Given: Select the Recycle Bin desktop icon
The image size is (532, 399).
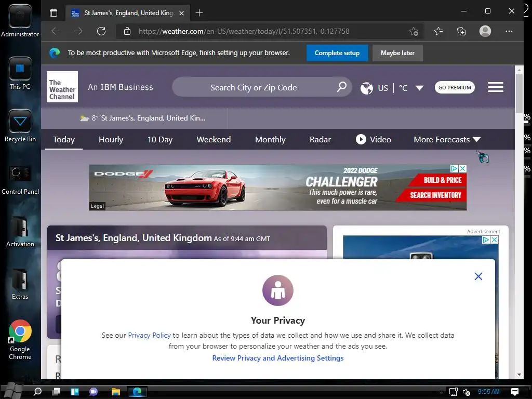Looking at the screenshot, I should pos(20,126).
